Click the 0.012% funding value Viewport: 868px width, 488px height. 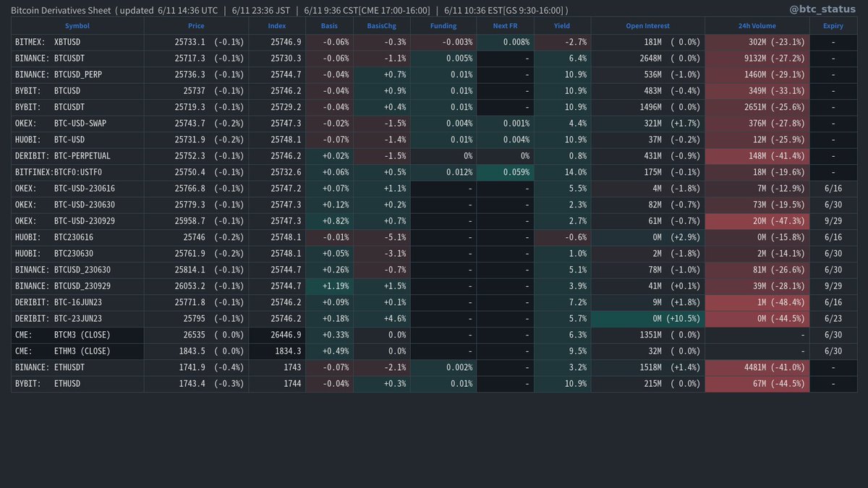click(460, 172)
